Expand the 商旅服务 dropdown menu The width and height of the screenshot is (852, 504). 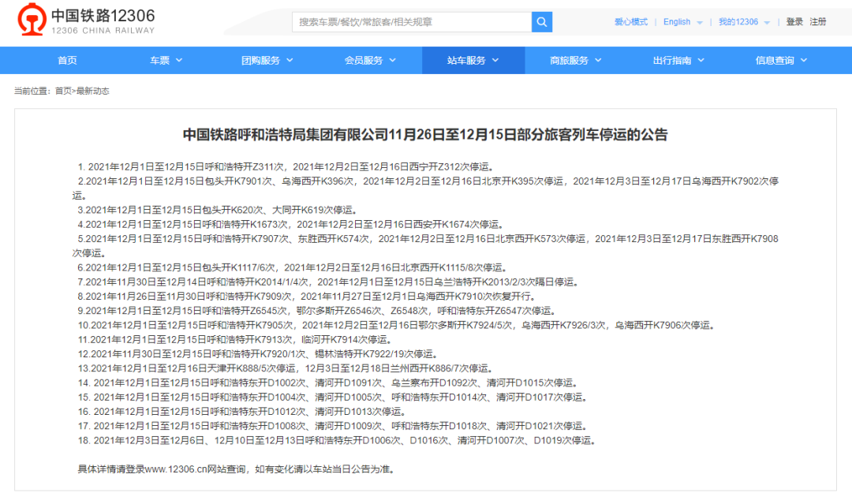tap(575, 59)
